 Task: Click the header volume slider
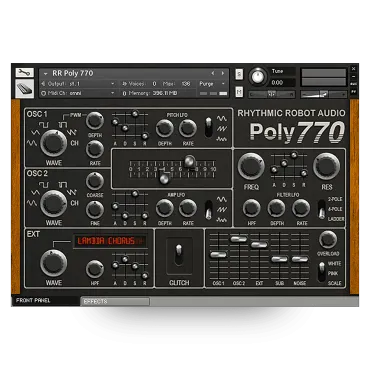[324, 94]
